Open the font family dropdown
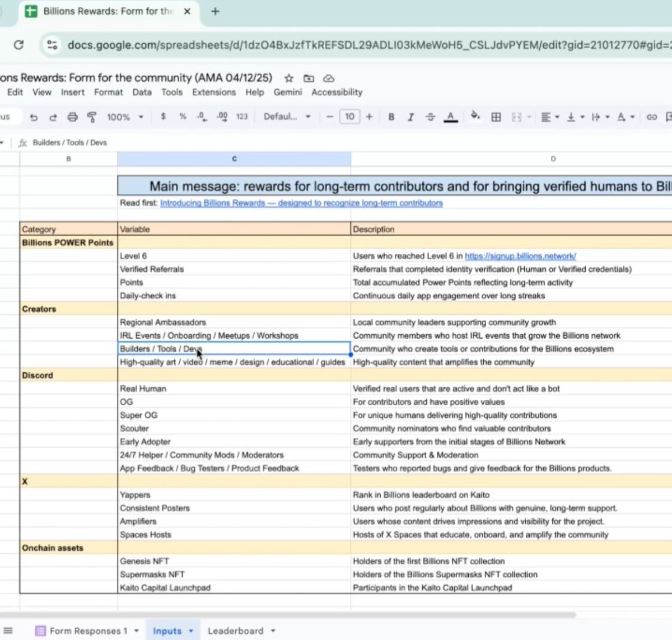The height and width of the screenshot is (640, 672). point(287,116)
